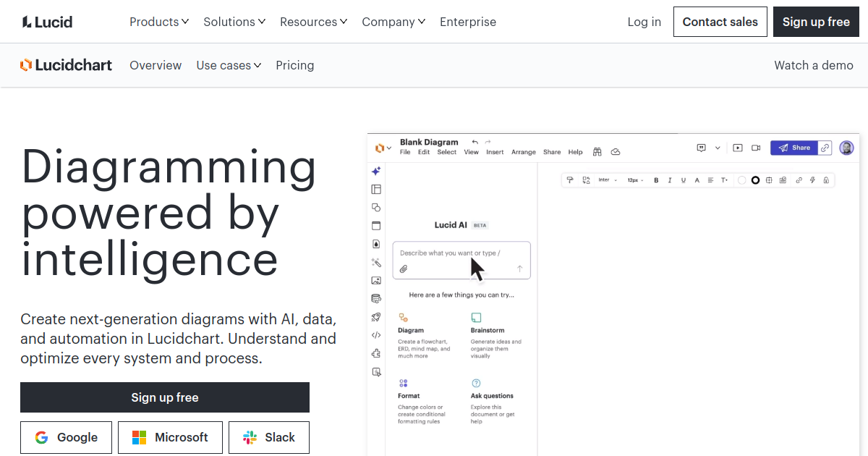Image resolution: width=868 pixels, height=456 pixels.
Task: Click the Log in link
Action: pos(644,22)
